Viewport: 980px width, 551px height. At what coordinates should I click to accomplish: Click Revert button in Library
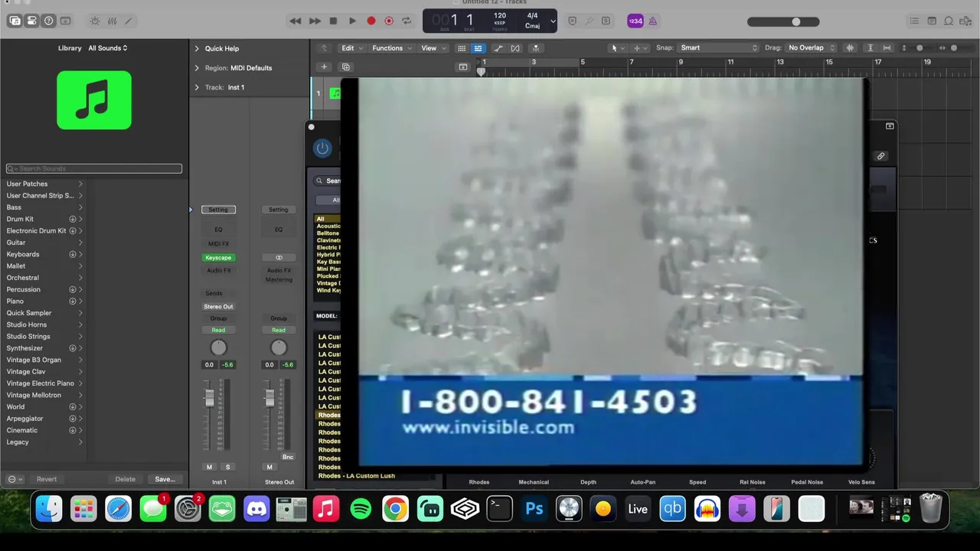[x=47, y=479]
